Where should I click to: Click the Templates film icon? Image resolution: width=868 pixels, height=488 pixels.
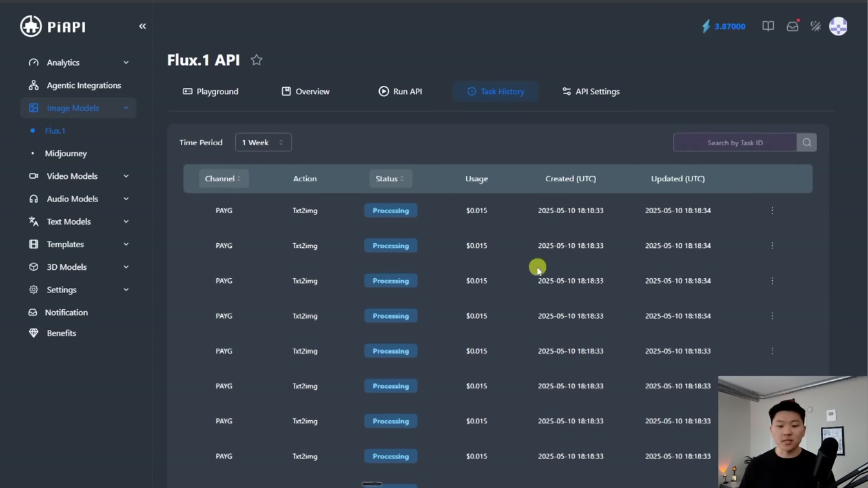pos(34,244)
